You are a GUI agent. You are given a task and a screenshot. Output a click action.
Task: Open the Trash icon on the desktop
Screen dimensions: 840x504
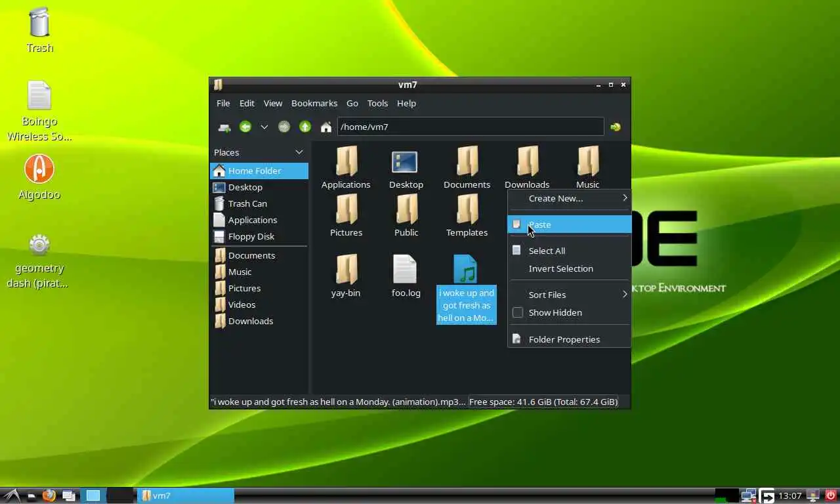coord(39,30)
